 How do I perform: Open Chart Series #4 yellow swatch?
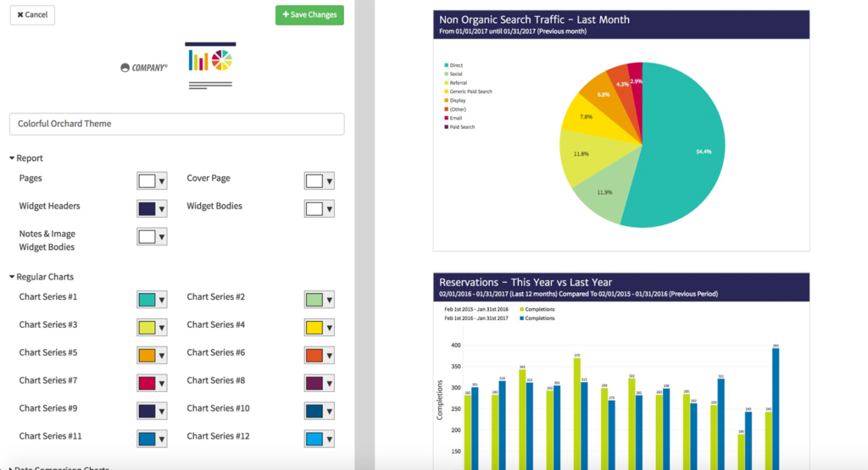point(319,328)
